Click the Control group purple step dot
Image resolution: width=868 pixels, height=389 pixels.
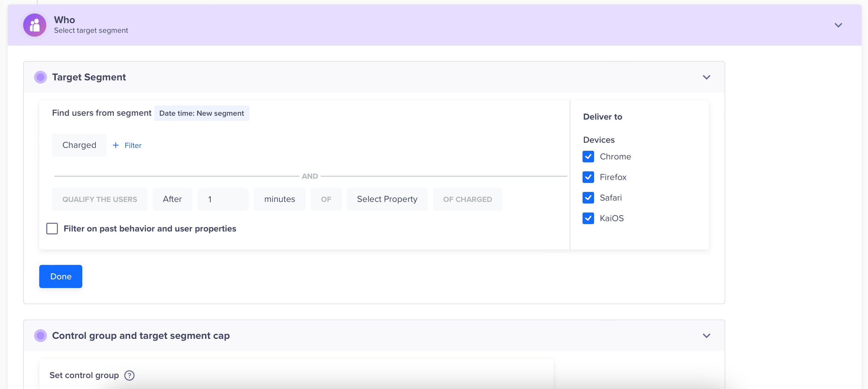click(x=41, y=336)
